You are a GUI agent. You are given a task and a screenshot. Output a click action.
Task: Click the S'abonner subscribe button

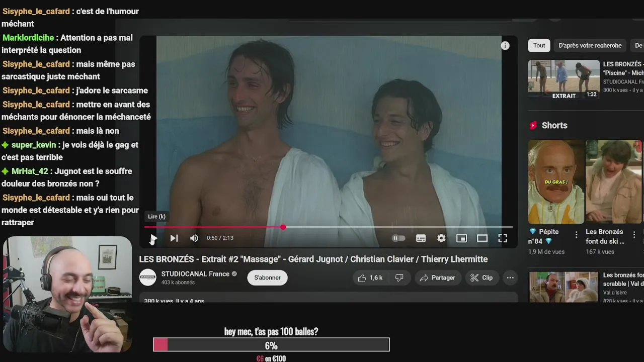click(267, 278)
